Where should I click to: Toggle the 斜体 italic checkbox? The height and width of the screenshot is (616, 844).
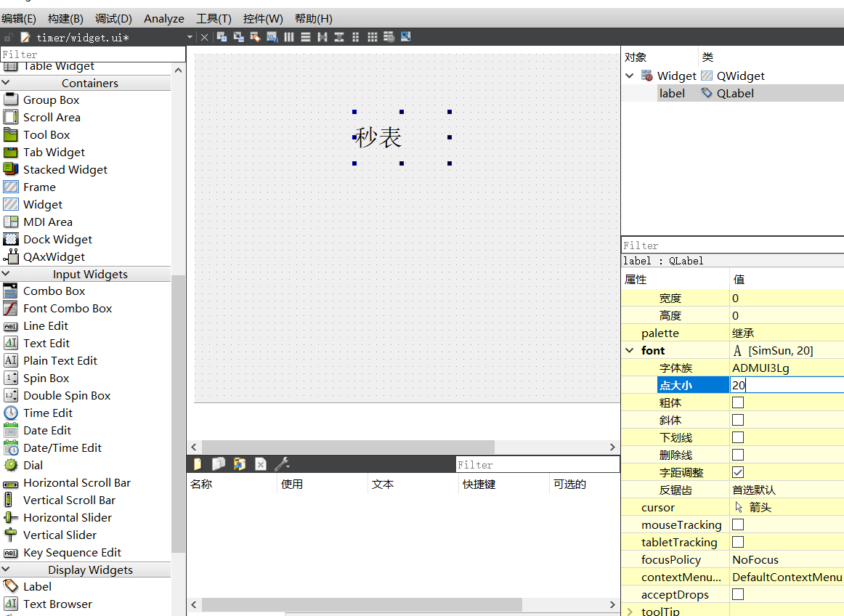(x=738, y=420)
